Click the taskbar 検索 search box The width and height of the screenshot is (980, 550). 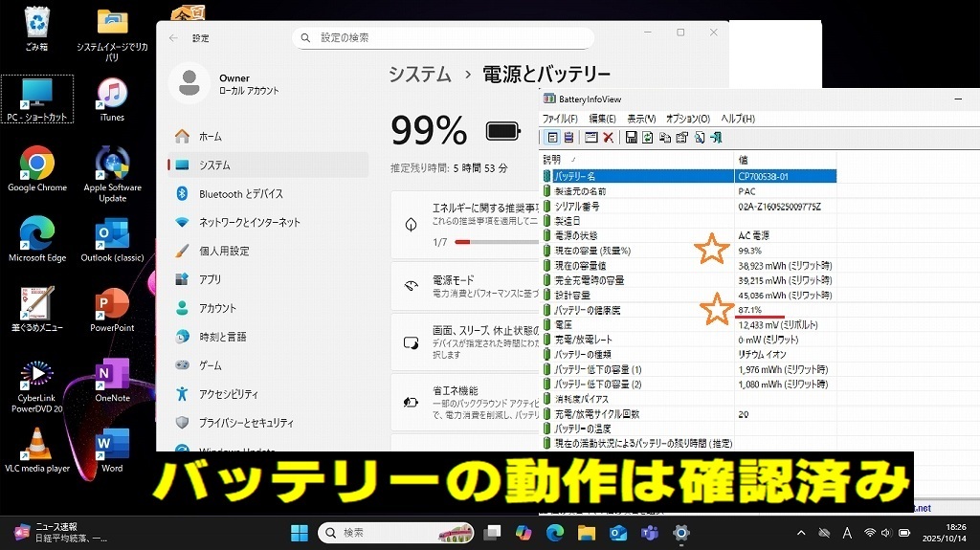point(396,533)
